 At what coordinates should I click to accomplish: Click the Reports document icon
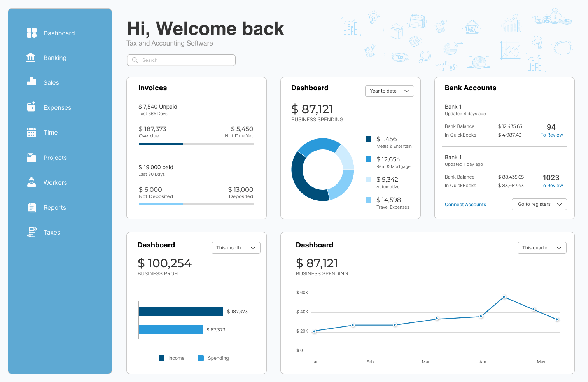click(x=31, y=207)
